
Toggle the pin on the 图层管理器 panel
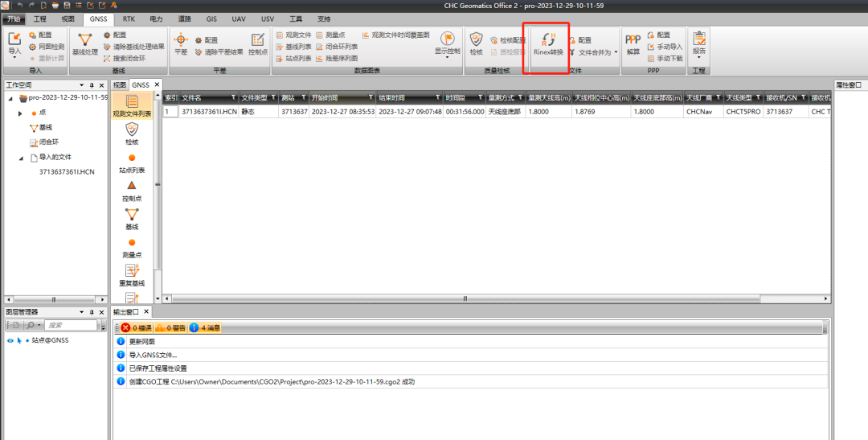click(x=92, y=313)
